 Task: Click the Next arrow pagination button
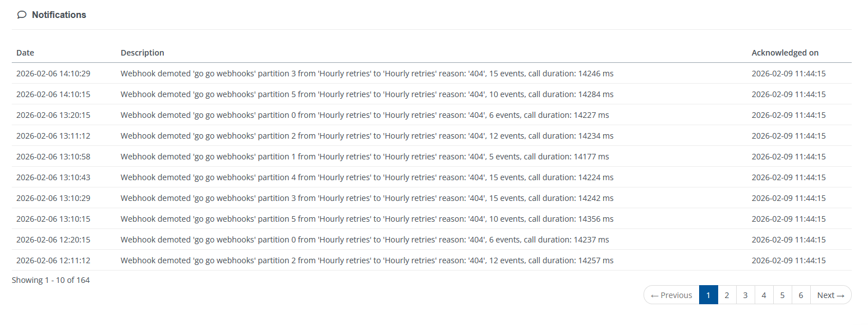coord(830,295)
